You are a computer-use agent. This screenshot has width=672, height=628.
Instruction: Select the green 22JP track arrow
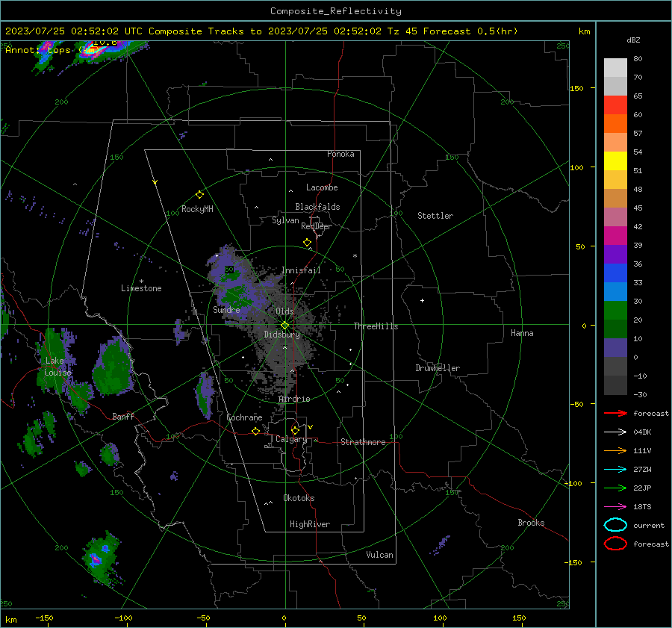coord(615,488)
